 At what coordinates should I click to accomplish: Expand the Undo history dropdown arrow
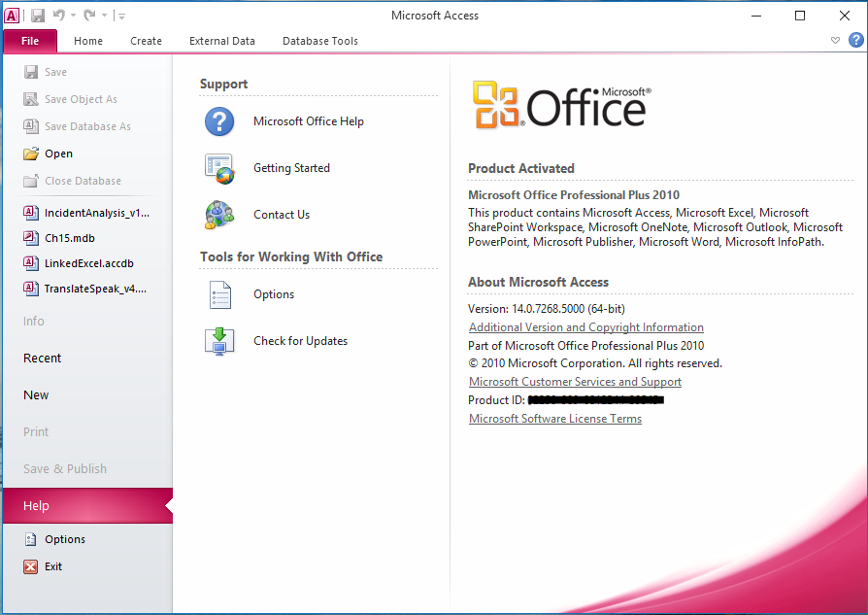[73, 16]
